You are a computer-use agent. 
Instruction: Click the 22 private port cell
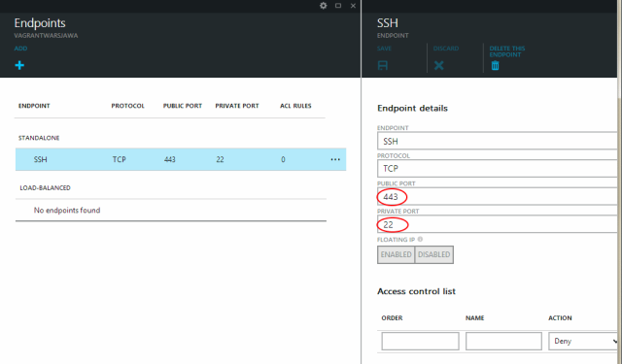(x=220, y=159)
